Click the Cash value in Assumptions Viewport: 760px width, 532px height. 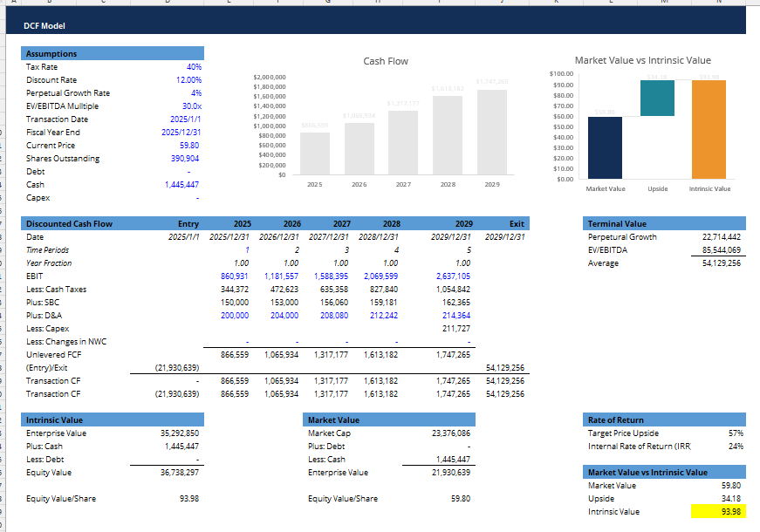pyautogui.click(x=181, y=185)
